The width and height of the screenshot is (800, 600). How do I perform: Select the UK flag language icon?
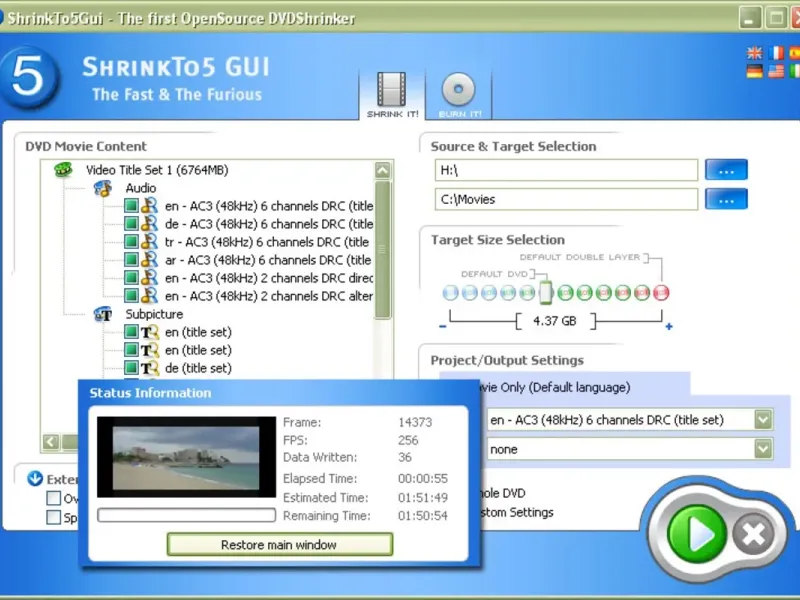pyautogui.click(x=755, y=53)
